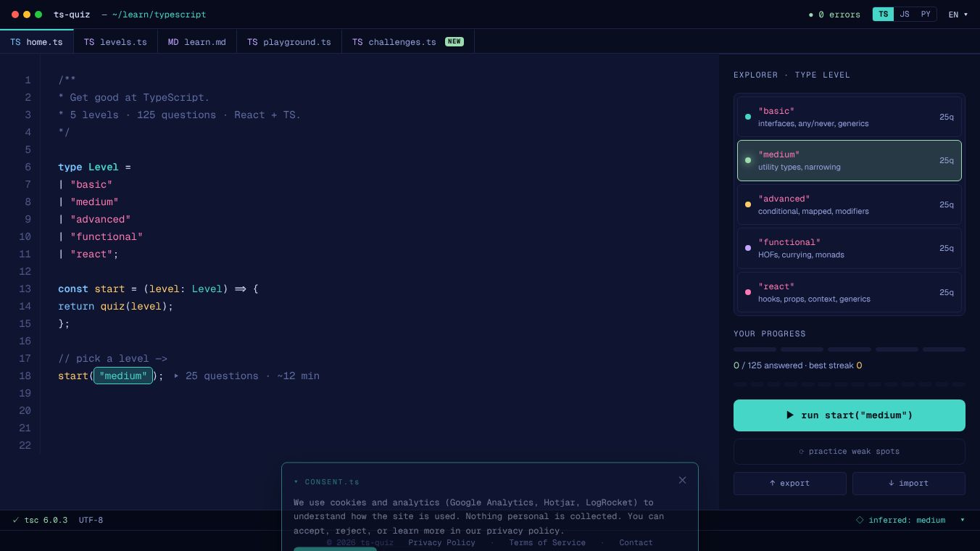The height and width of the screenshot is (551, 980).
Task: Open the EN language dropdown
Action: point(958,14)
